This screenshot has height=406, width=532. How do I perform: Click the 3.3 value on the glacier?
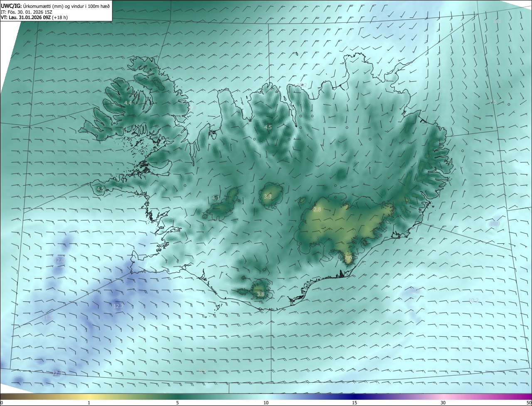268,196
